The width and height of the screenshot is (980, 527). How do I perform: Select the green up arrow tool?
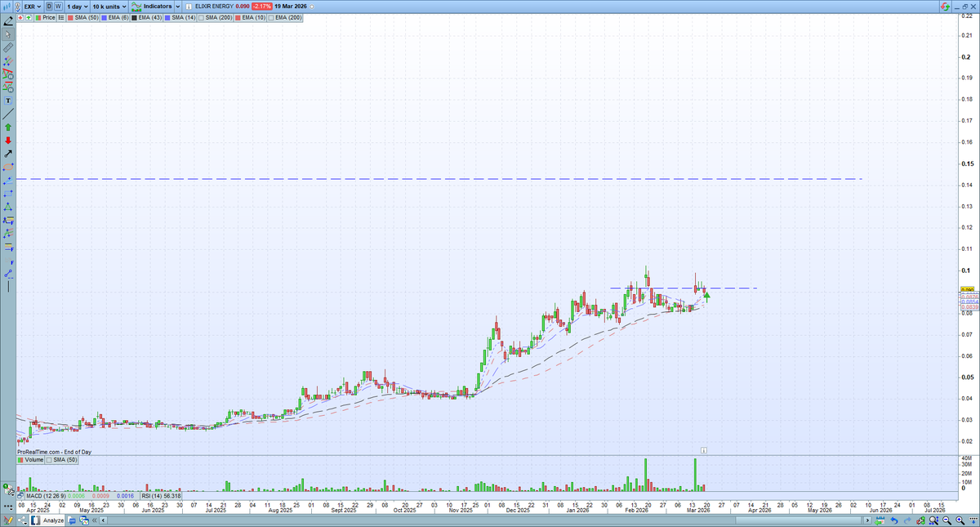coord(8,127)
